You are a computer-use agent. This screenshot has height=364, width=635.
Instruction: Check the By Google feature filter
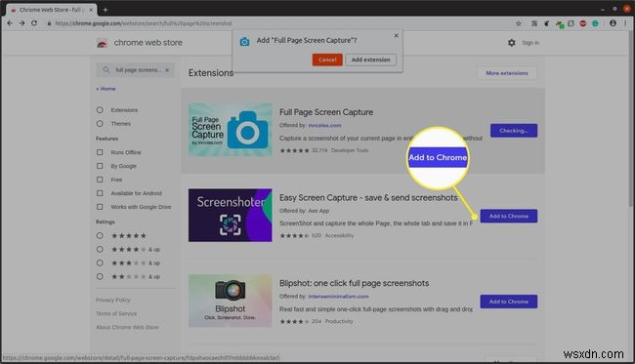pyautogui.click(x=100, y=166)
